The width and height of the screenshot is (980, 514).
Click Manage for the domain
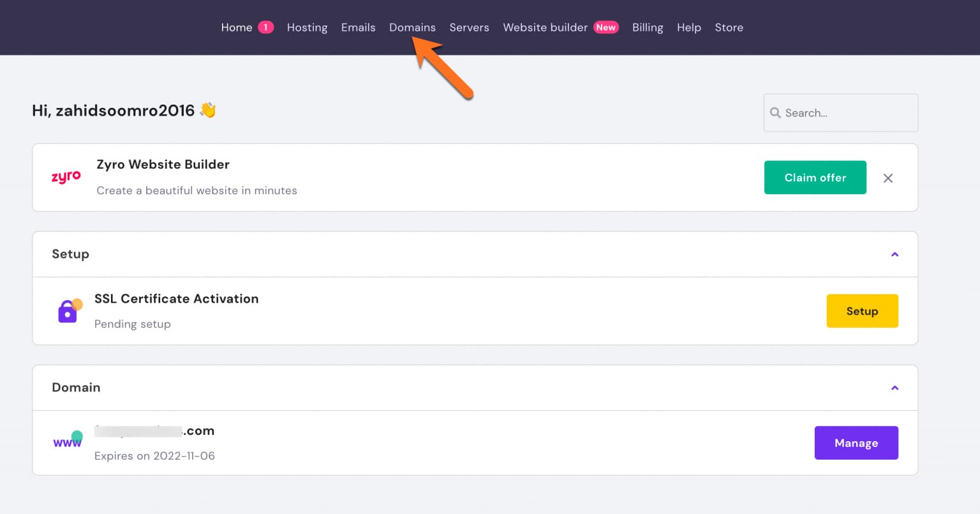[856, 443]
